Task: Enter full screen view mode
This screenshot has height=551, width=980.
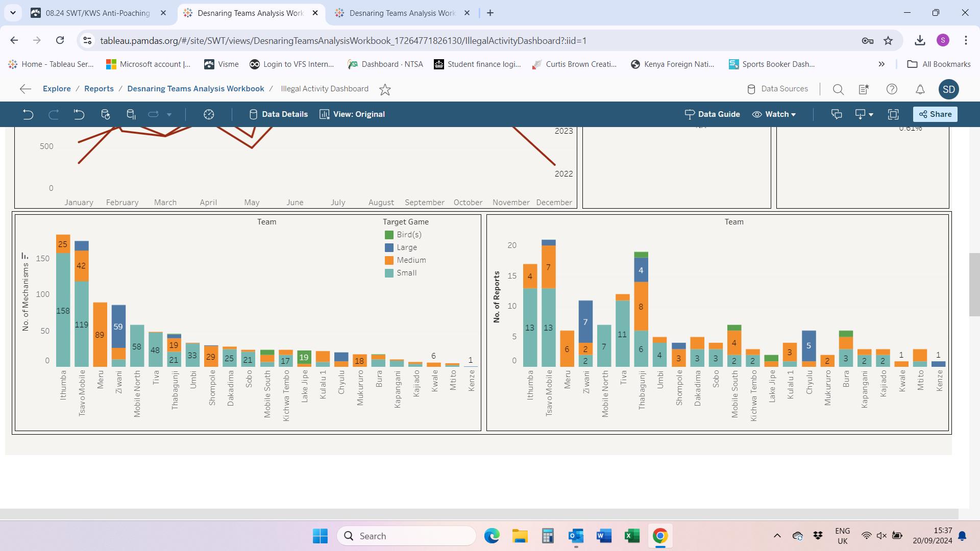Action: coord(893,114)
